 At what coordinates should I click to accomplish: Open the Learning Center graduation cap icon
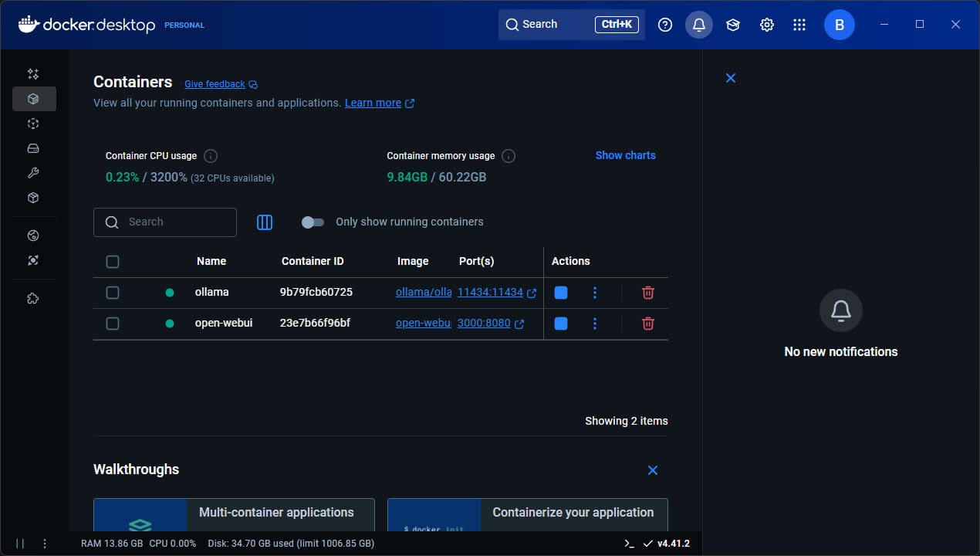pos(733,25)
